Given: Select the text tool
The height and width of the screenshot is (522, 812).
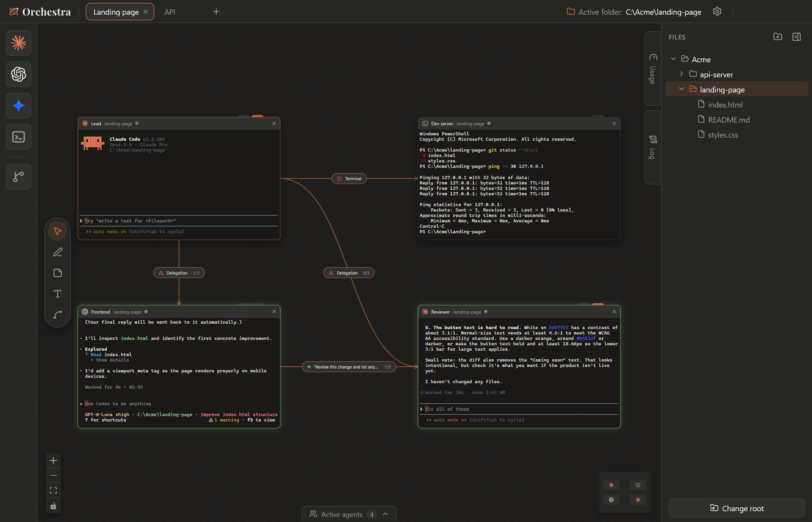Looking at the screenshot, I should pyautogui.click(x=58, y=294).
